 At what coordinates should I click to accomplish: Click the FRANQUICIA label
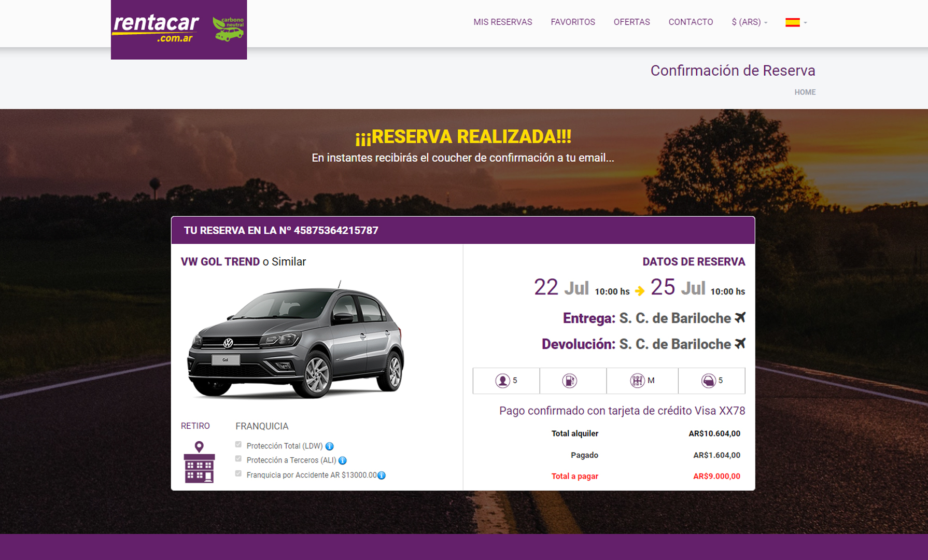pyautogui.click(x=262, y=426)
